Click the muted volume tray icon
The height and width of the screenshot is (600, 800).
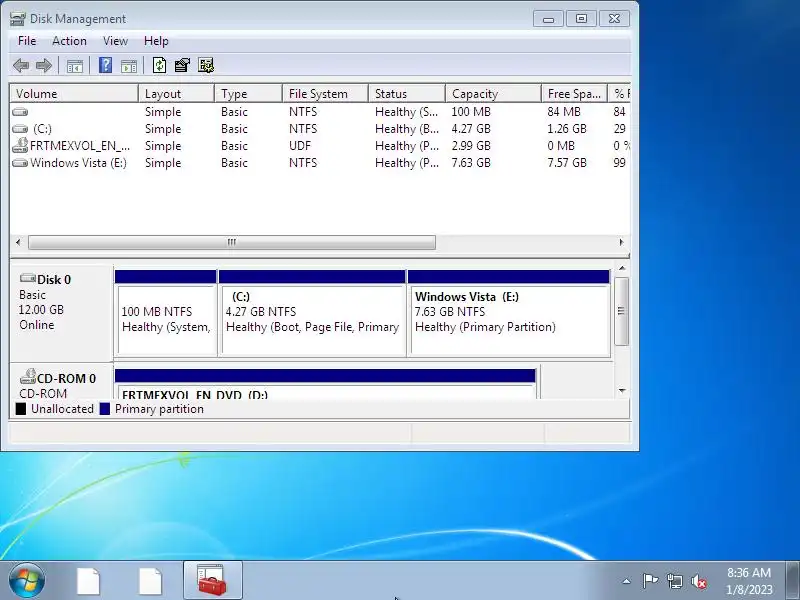(x=699, y=581)
